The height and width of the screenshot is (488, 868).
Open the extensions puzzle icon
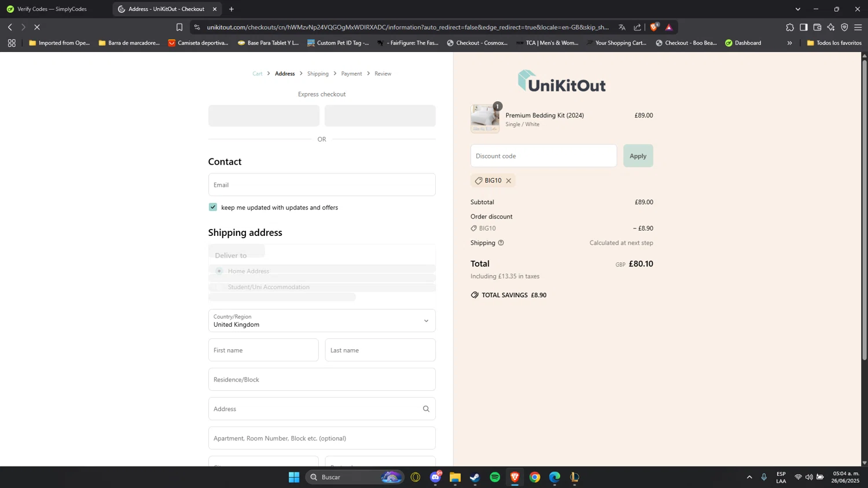coord(790,27)
